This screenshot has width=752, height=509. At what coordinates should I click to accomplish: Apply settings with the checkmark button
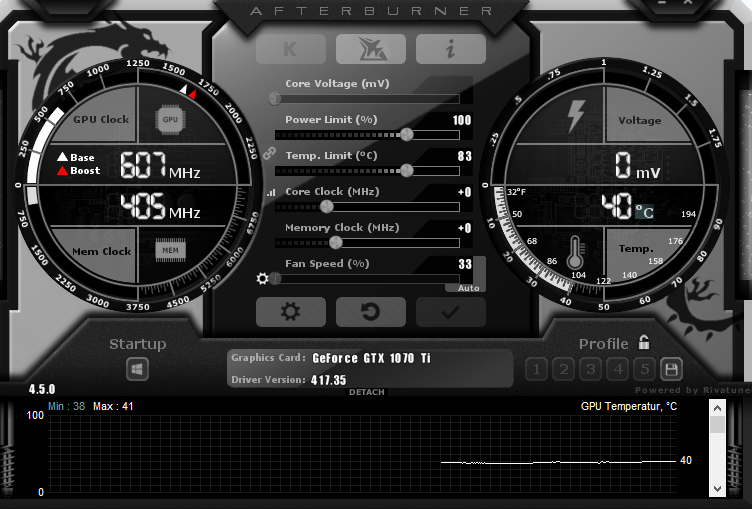click(x=451, y=312)
